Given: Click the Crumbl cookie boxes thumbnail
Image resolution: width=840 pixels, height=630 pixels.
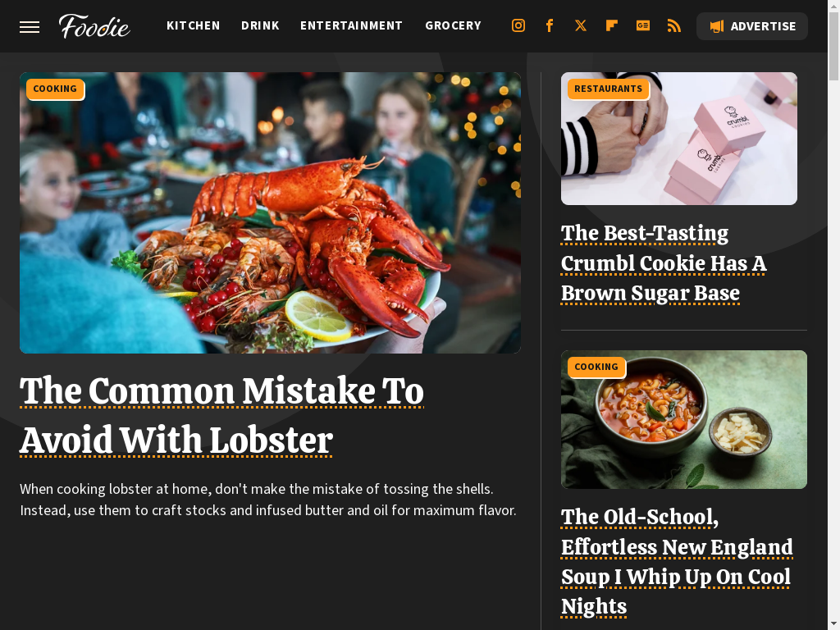Looking at the screenshot, I should [x=678, y=139].
